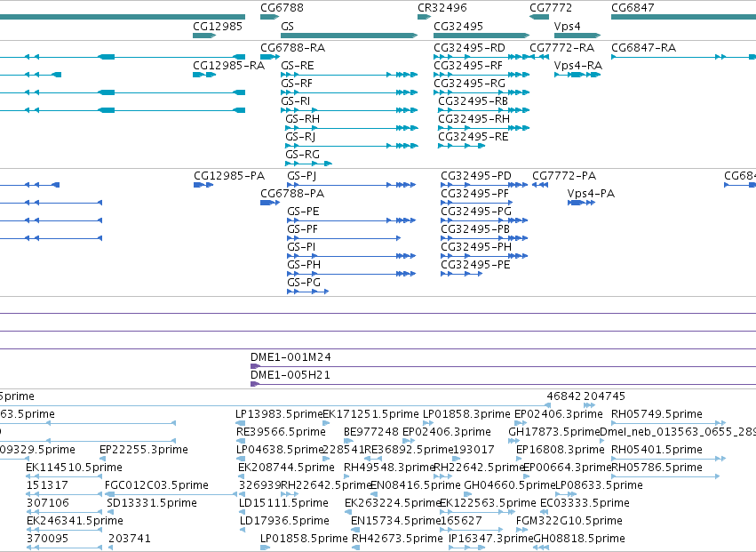Select transcript CG6847-RA
Image resolution: width=756 pixels, height=552 pixels.
click(x=644, y=48)
